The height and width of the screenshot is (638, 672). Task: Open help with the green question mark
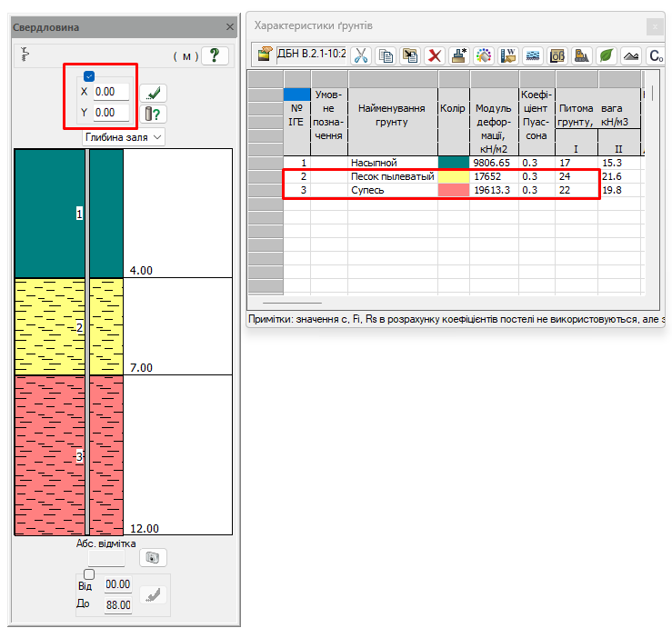click(x=215, y=55)
